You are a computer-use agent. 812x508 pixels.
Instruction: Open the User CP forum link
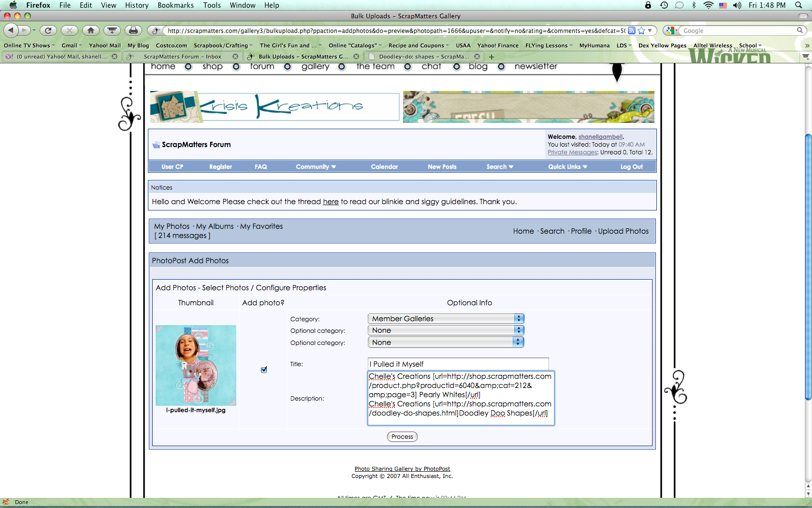click(172, 167)
